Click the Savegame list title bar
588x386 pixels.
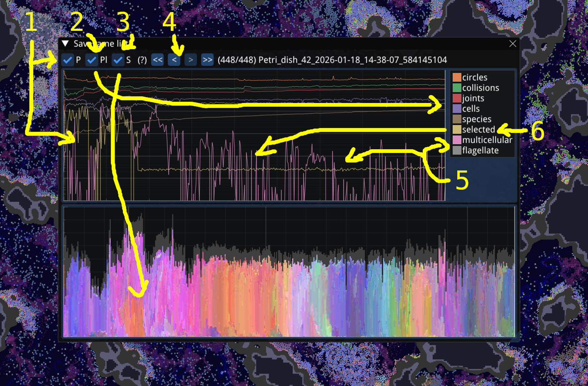[289, 44]
